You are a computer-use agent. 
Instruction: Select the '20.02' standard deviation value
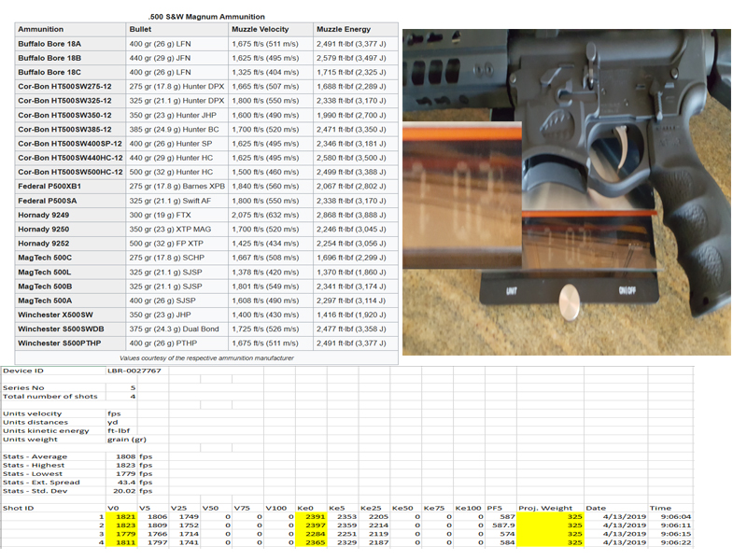point(124,491)
